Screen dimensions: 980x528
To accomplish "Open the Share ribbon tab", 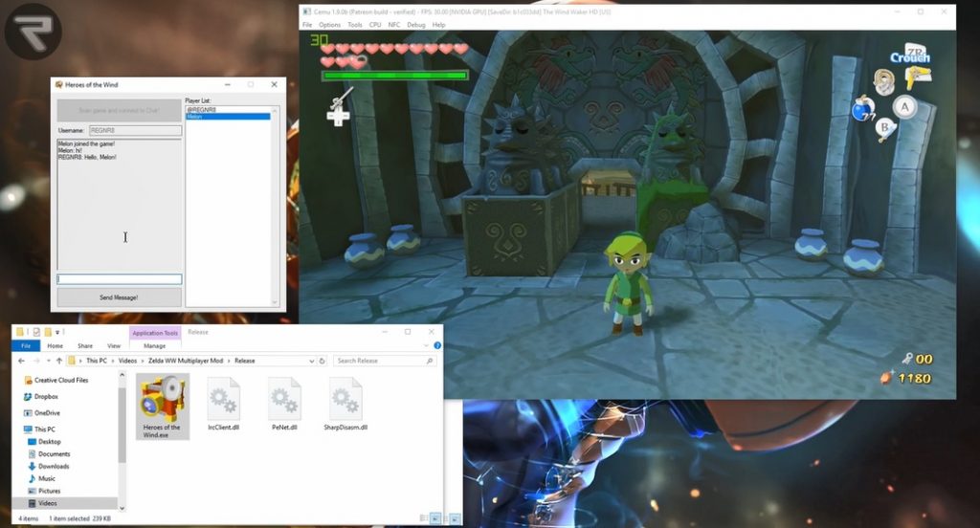I will 85,345.
